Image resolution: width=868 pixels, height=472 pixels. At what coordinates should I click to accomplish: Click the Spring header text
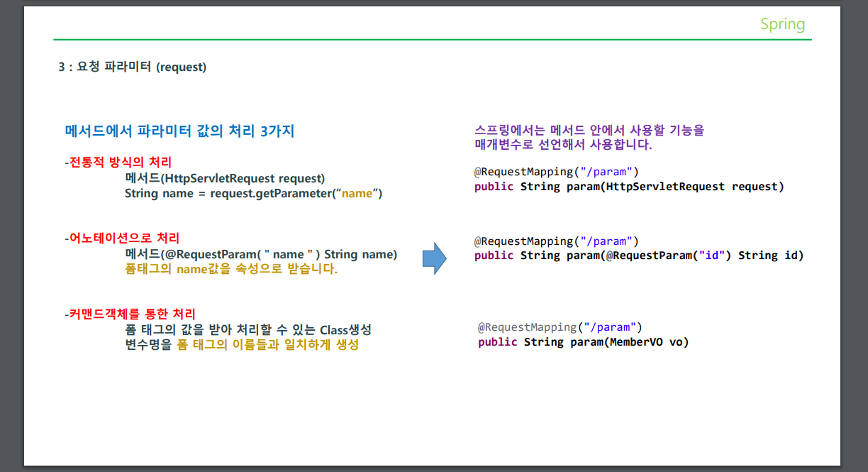(x=782, y=24)
